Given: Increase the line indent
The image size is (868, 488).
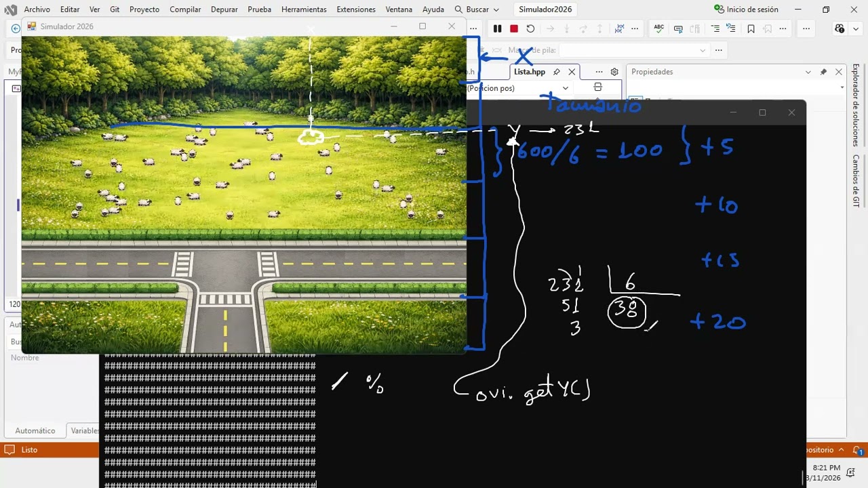Looking at the screenshot, I should [731, 28].
